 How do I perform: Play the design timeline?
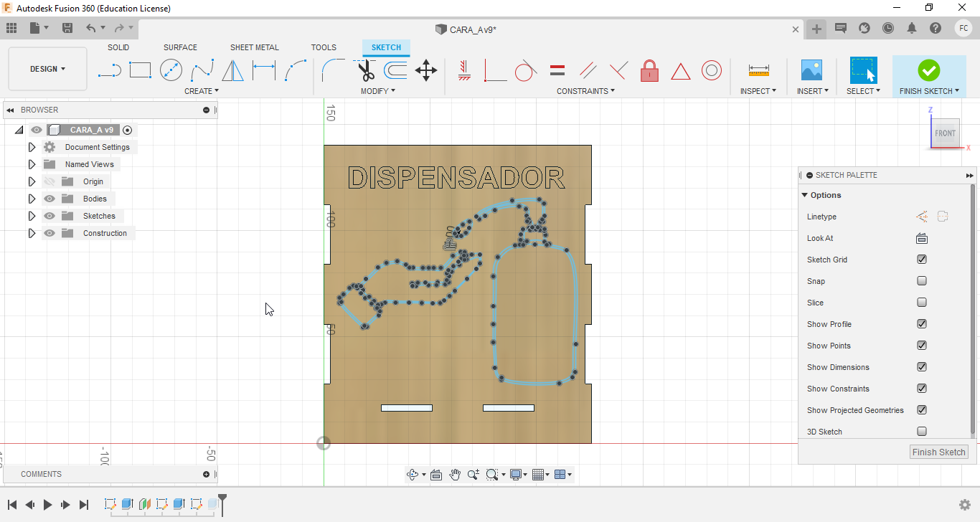(x=47, y=505)
